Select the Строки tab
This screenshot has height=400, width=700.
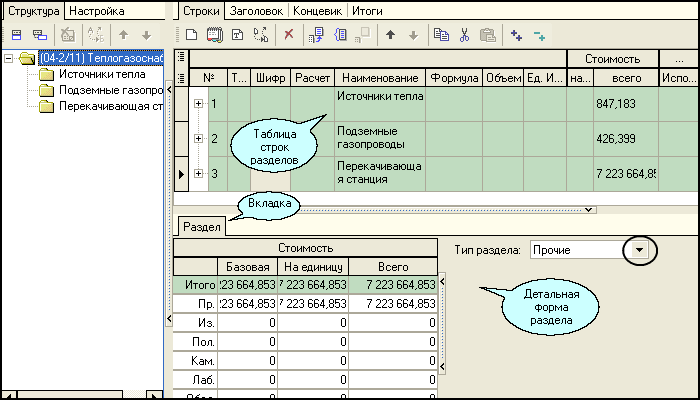(201, 11)
